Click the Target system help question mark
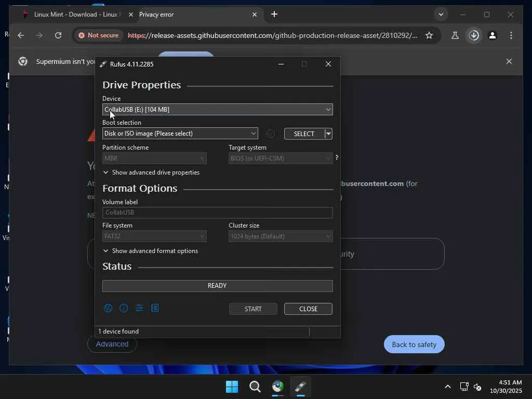The height and width of the screenshot is (399, 532). (x=337, y=157)
